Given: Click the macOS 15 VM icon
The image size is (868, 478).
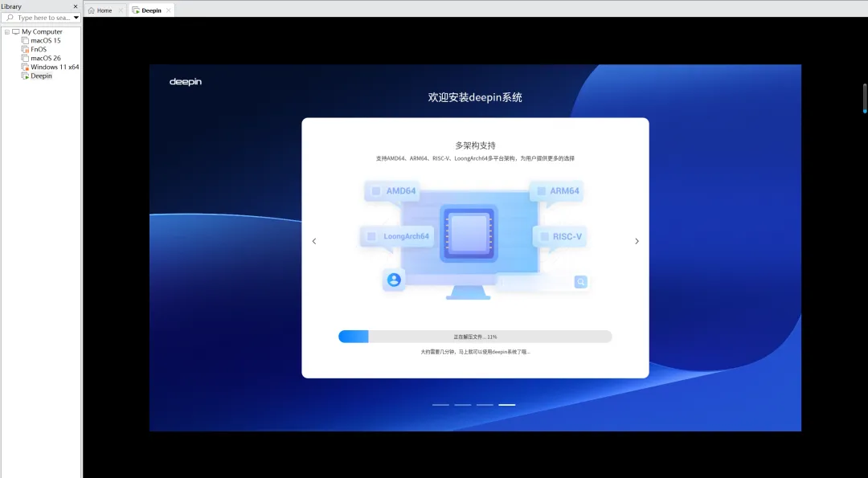Looking at the screenshot, I should point(25,40).
